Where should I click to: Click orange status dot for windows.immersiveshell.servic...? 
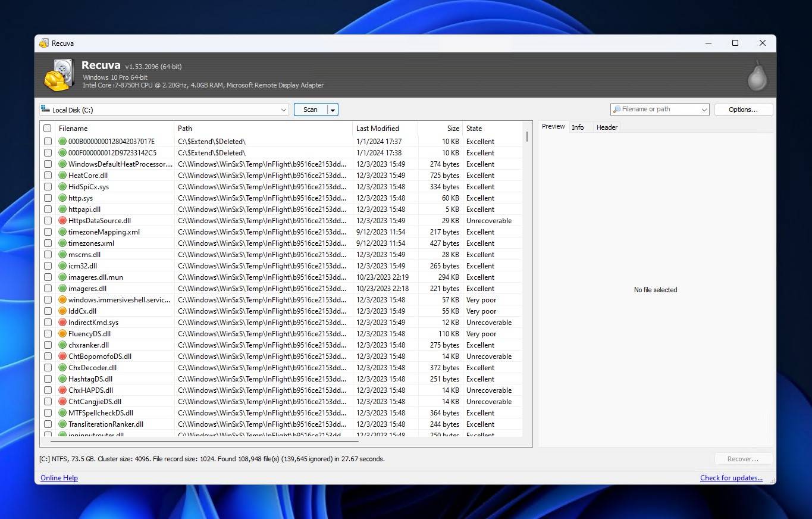pyautogui.click(x=62, y=300)
